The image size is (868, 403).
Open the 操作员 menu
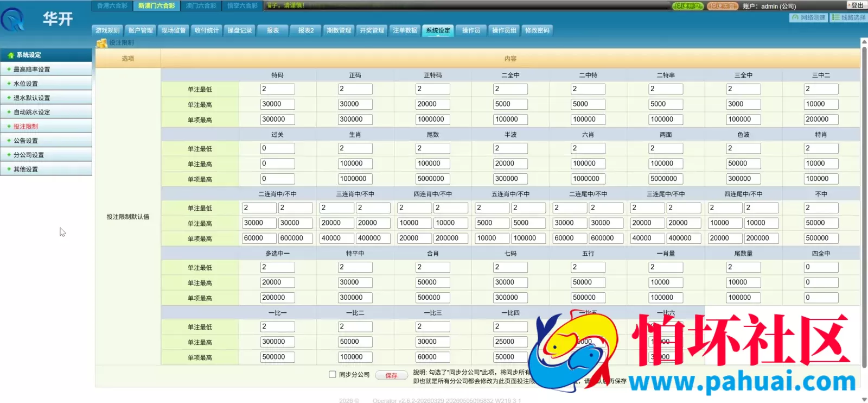click(x=471, y=30)
